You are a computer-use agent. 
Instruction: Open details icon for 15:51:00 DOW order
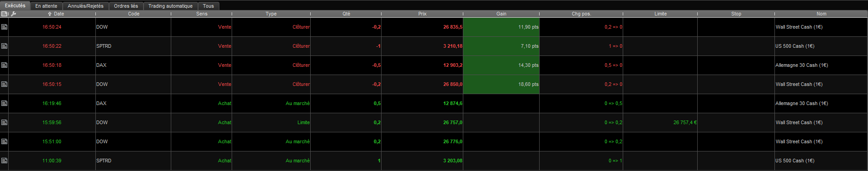coord(4,141)
